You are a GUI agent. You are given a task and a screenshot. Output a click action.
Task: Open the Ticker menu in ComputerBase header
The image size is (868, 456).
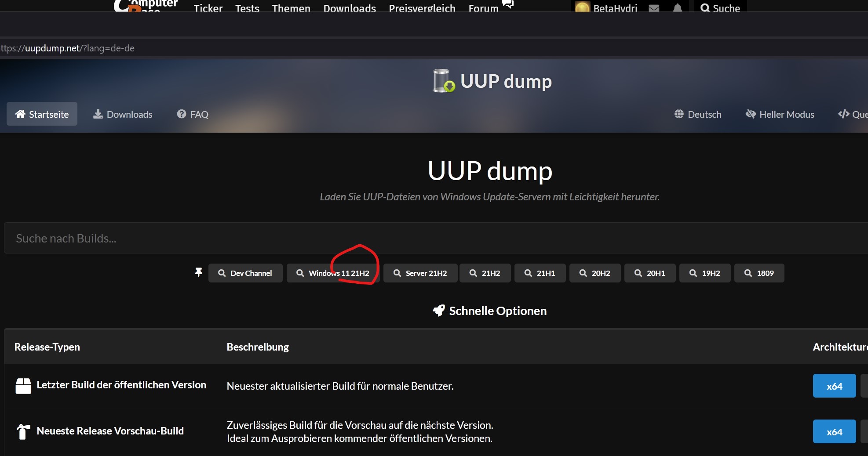(208, 8)
